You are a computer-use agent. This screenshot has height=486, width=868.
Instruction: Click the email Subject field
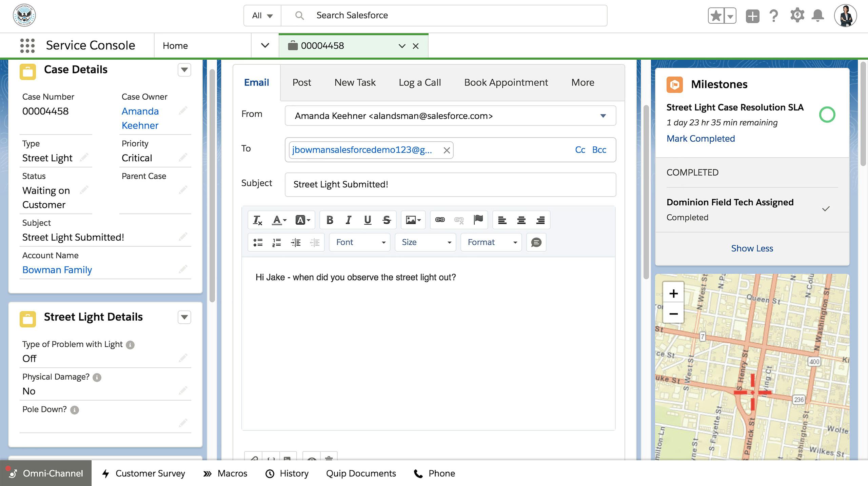pyautogui.click(x=450, y=185)
